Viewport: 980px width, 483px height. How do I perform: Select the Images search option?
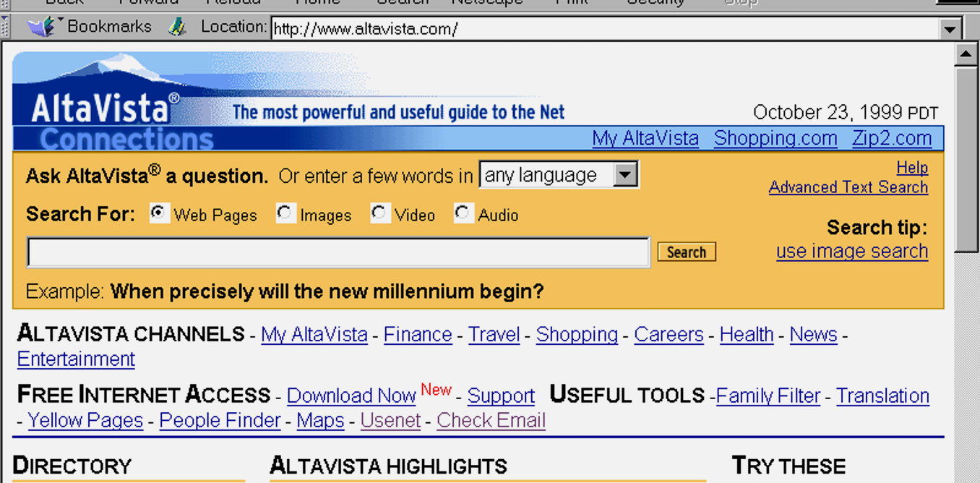click(285, 213)
